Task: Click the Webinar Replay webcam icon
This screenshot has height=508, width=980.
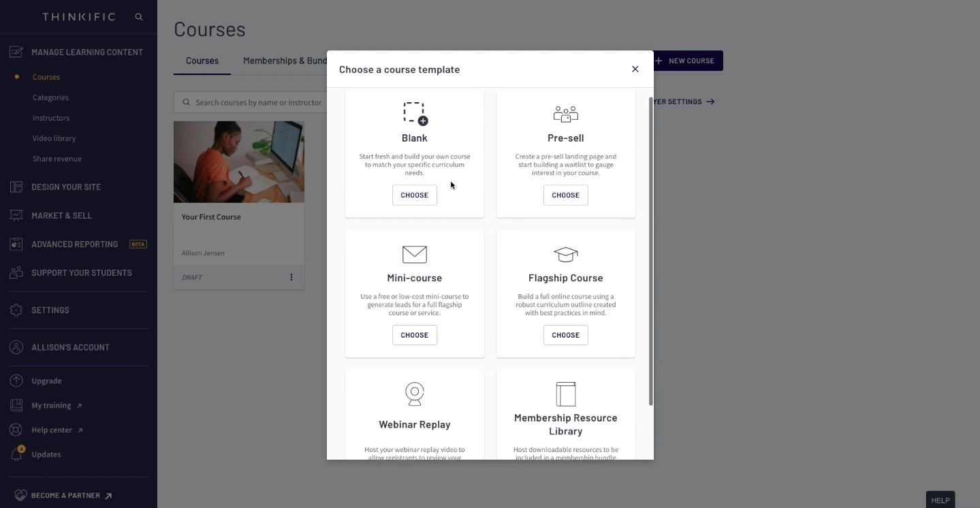Action: (415, 394)
